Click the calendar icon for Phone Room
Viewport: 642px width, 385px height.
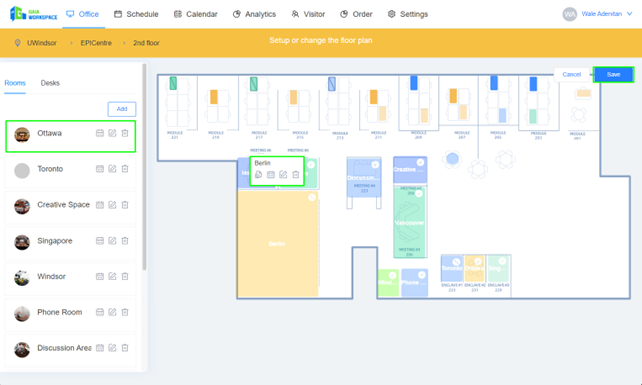click(99, 312)
